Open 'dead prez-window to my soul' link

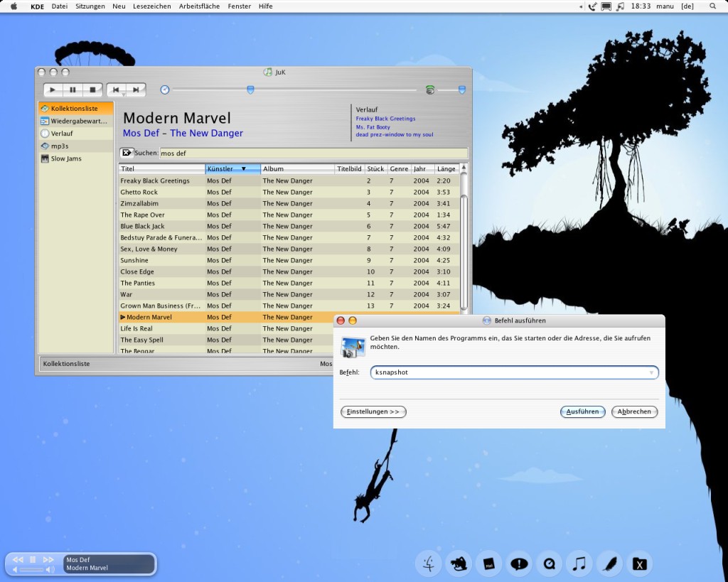pos(394,134)
